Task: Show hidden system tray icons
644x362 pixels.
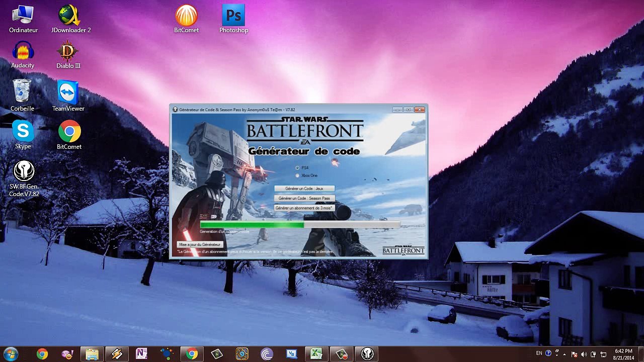Action: pyautogui.click(x=565, y=354)
